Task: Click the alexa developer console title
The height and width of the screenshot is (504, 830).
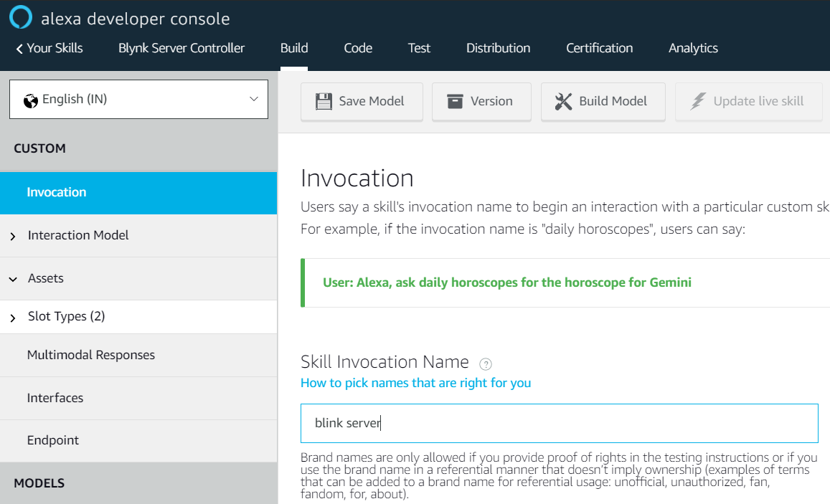Action: [136, 19]
